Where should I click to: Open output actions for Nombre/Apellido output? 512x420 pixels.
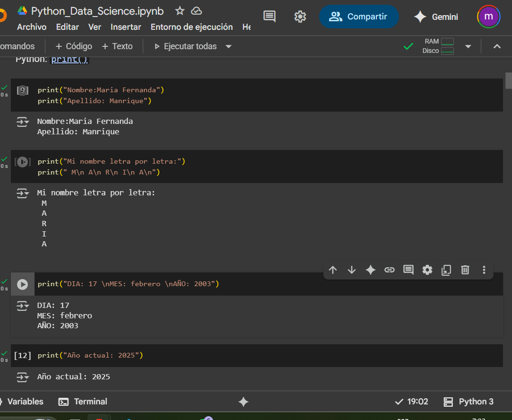pos(23,122)
